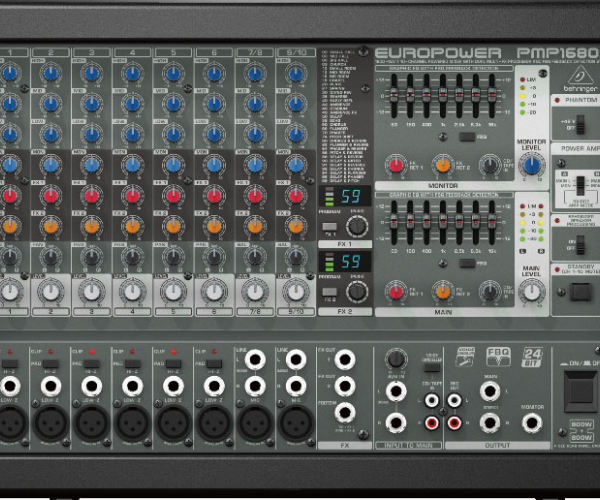
Task: Toggle channel 2 PAD switch
Action: [x=51, y=363]
